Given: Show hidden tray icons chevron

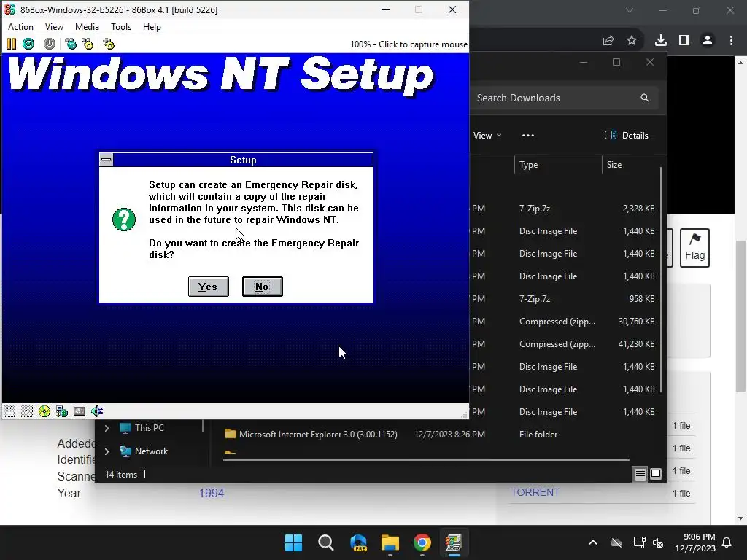Looking at the screenshot, I should pos(593,542).
